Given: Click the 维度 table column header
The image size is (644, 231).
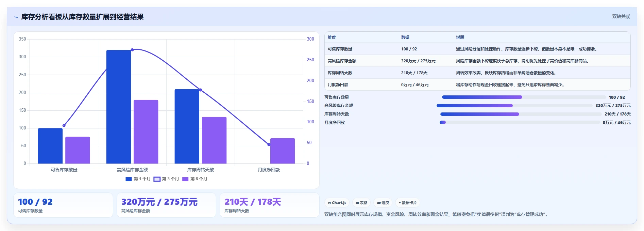Looking at the screenshot, I should coord(332,37).
